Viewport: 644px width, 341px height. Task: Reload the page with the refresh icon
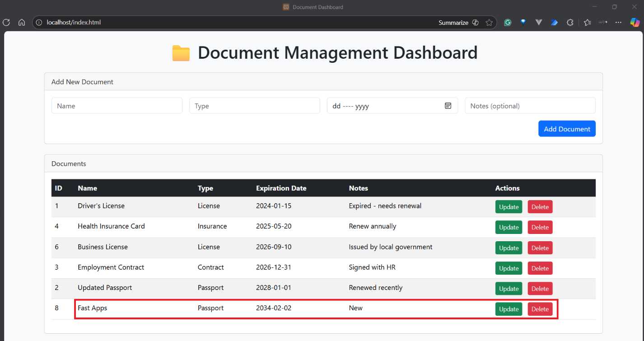point(6,23)
